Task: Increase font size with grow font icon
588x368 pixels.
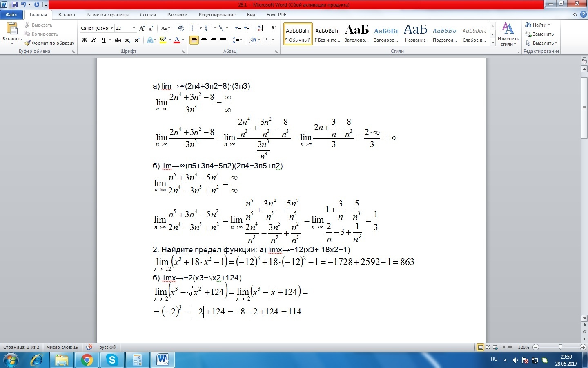Action: coord(142,28)
